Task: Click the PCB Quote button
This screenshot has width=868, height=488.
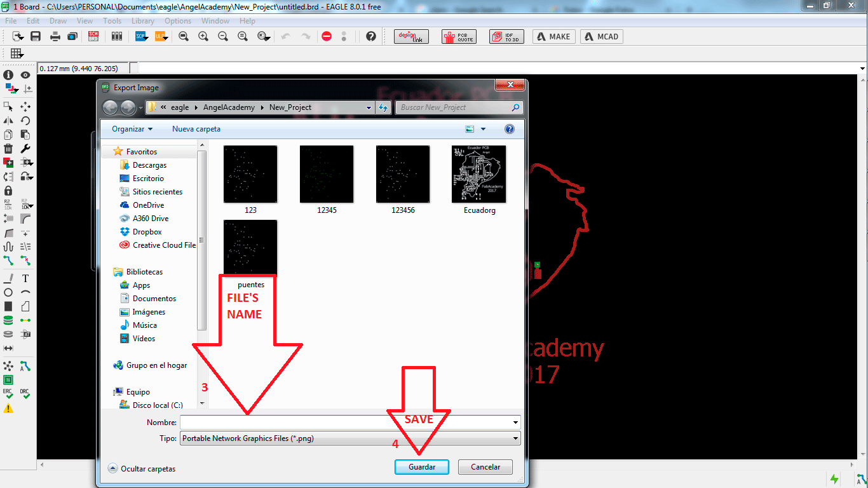Action: [x=459, y=37]
